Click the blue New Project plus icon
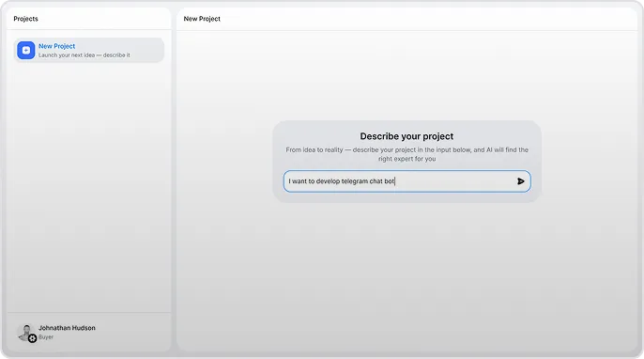The height and width of the screenshot is (359, 644). point(26,50)
